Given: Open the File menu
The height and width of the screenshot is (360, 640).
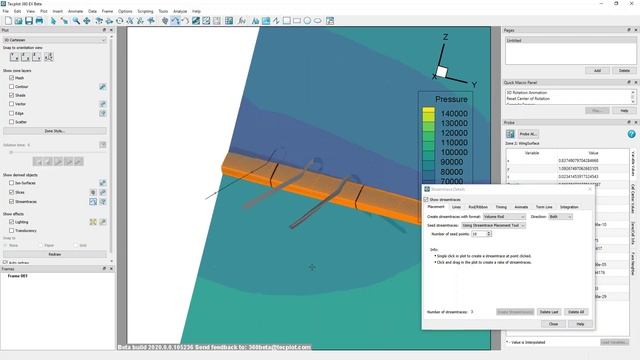Looking at the screenshot, I should [6, 11].
